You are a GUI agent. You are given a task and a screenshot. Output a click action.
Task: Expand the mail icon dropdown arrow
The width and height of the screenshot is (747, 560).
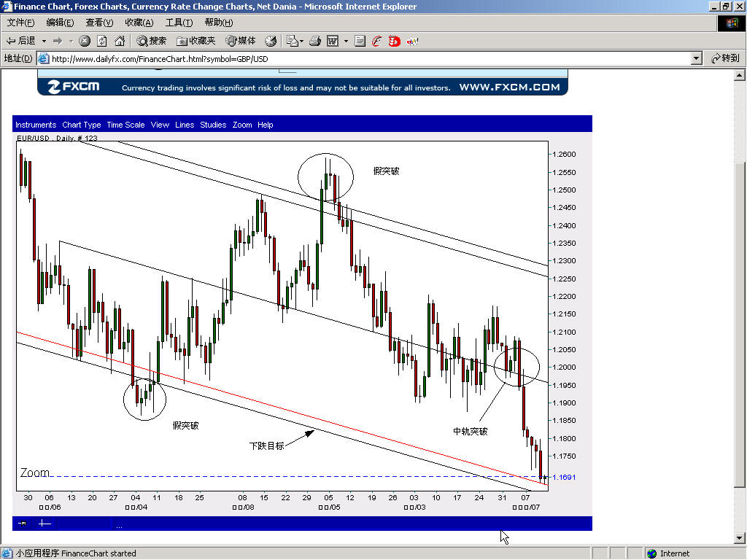(301, 41)
